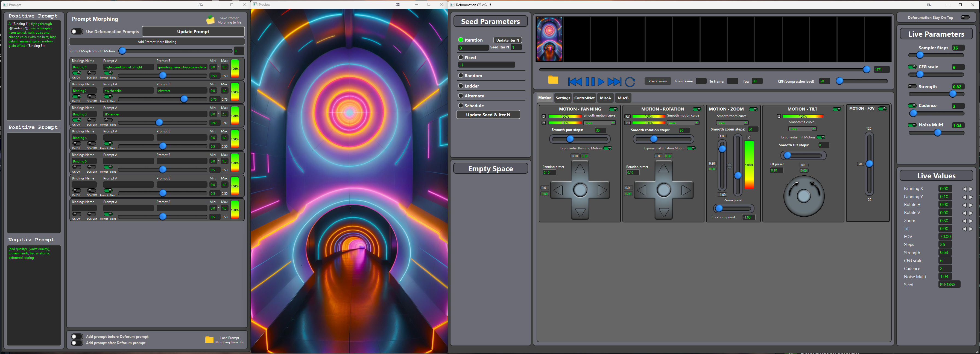Image resolution: width=980 pixels, height=354 pixels.
Task: Open the yellow folder beside playback controls
Action: pos(553,80)
